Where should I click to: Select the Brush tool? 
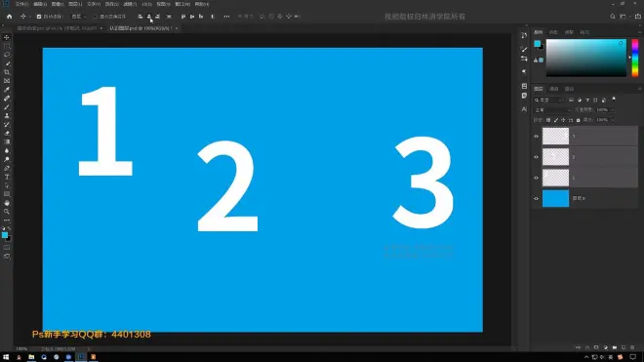coord(7,107)
